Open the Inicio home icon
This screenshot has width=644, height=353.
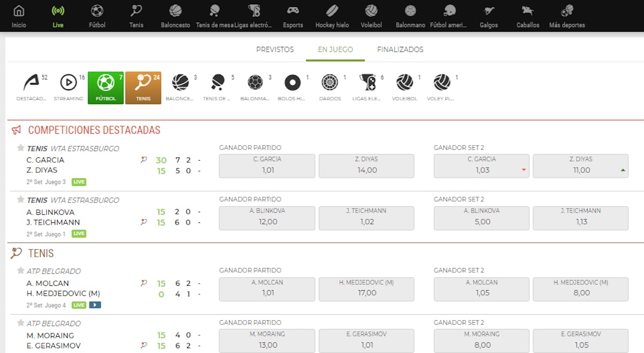[x=19, y=11]
